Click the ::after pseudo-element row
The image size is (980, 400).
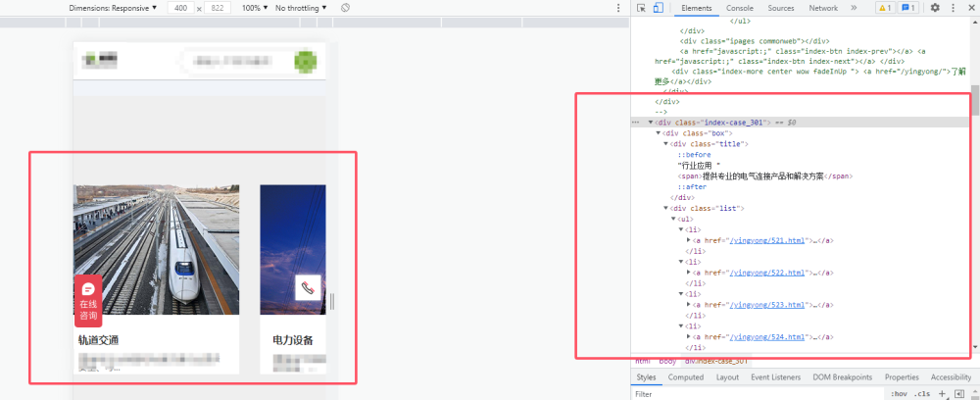(693, 187)
